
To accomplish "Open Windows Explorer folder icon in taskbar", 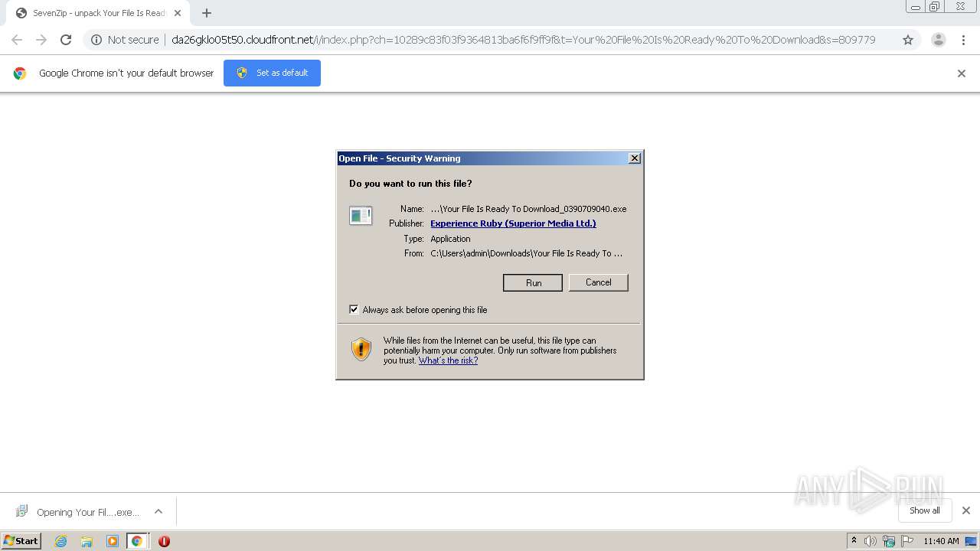I will coord(87,541).
